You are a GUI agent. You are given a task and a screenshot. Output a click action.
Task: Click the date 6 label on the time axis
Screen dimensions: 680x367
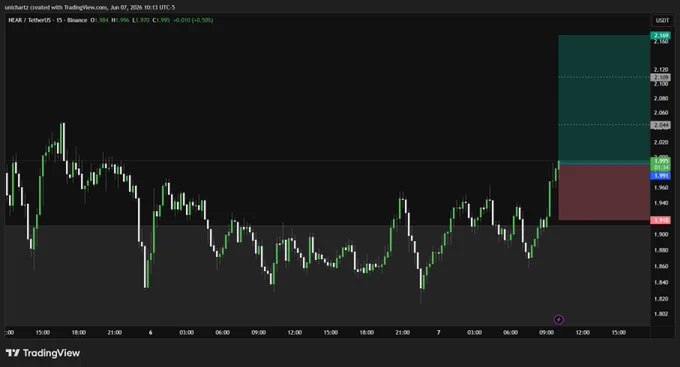coord(150,332)
